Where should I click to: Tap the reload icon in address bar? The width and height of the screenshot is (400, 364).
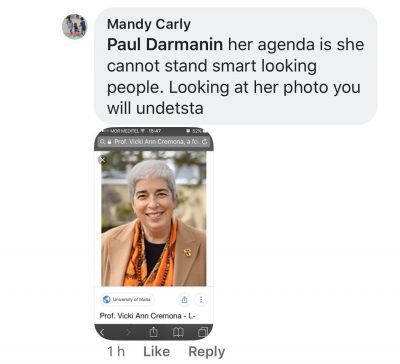[204, 142]
